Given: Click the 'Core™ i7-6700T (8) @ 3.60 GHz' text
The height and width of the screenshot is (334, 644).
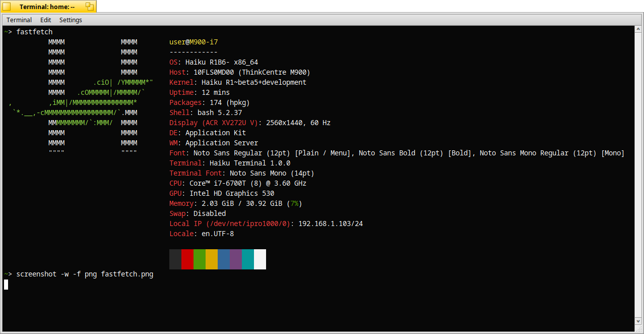Looking at the screenshot, I should [x=248, y=183].
